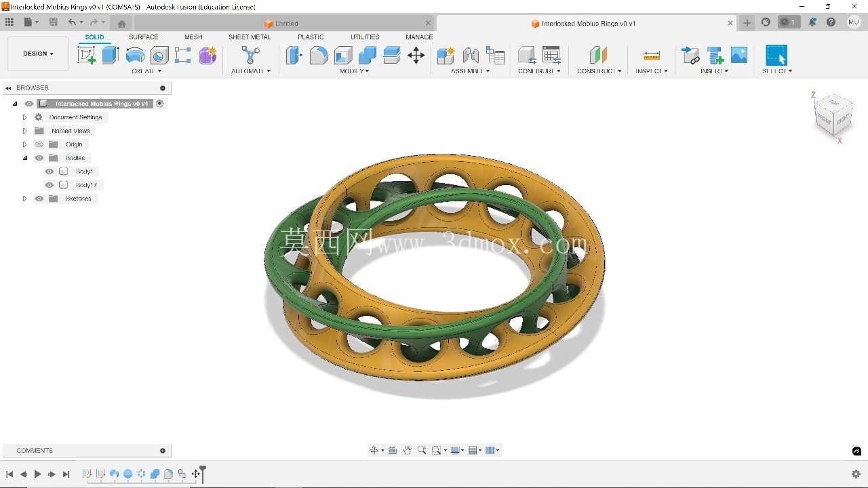Open the INSPECT dropdown menu
868x488 pixels.
652,71
